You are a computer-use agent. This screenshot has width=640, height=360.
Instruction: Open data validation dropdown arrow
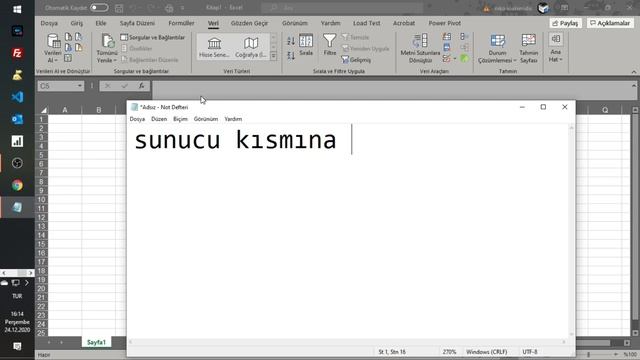click(x=455, y=59)
